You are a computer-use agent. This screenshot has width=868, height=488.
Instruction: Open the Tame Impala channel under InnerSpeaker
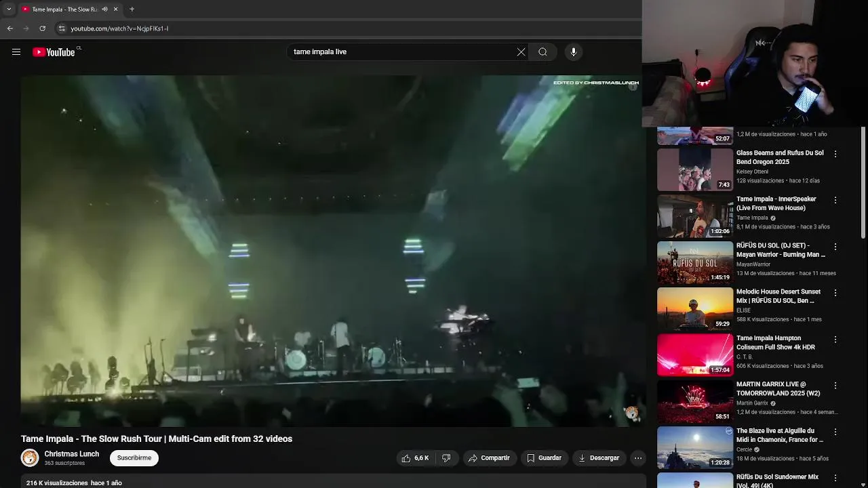click(752, 218)
